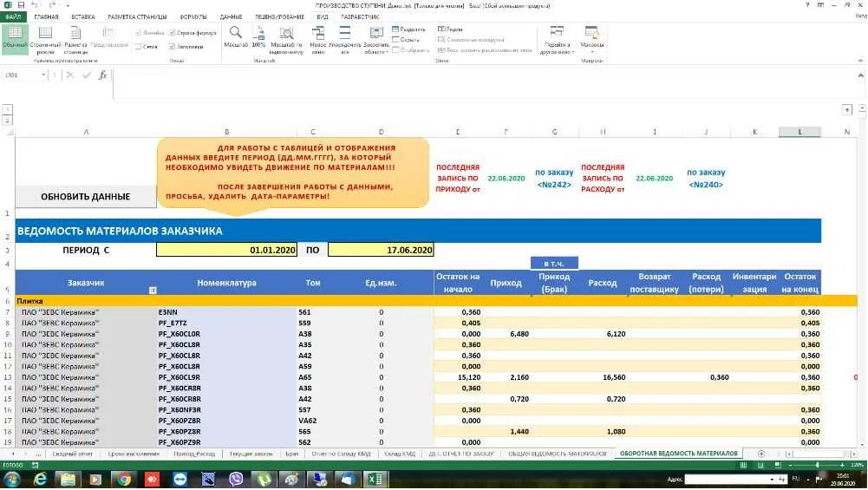The image size is (868, 490).
Task: Zoom out with status bar minus
Action: (x=792, y=465)
